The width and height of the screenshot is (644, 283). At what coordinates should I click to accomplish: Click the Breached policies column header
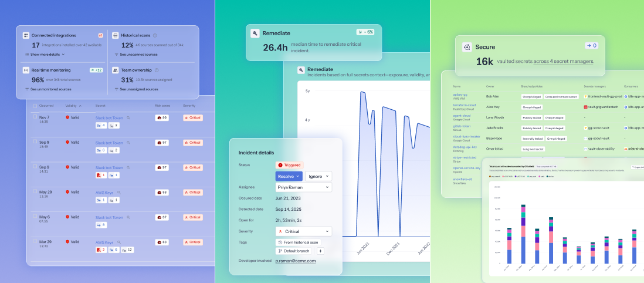(x=533, y=86)
